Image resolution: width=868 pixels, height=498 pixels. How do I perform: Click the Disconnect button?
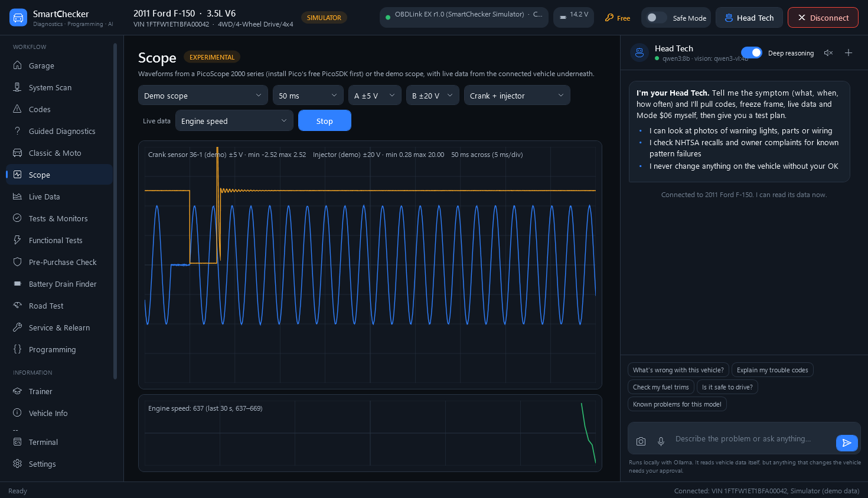[x=823, y=18]
